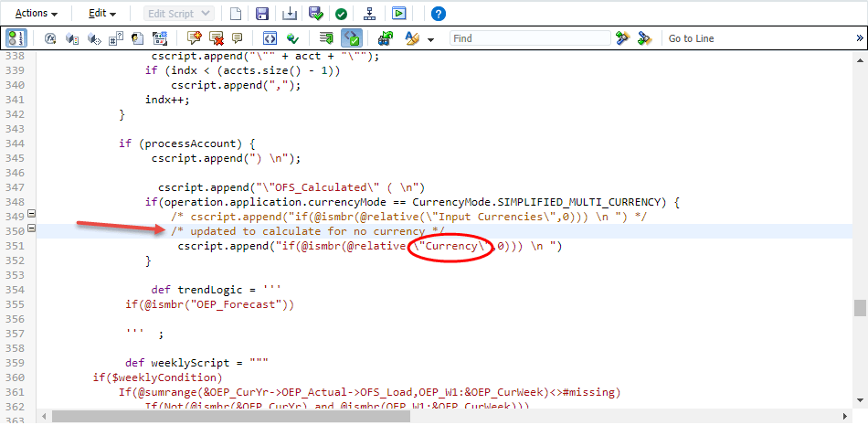Click the Find next icon
This screenshot has width=868, height=425.
[x=622, y=38]
